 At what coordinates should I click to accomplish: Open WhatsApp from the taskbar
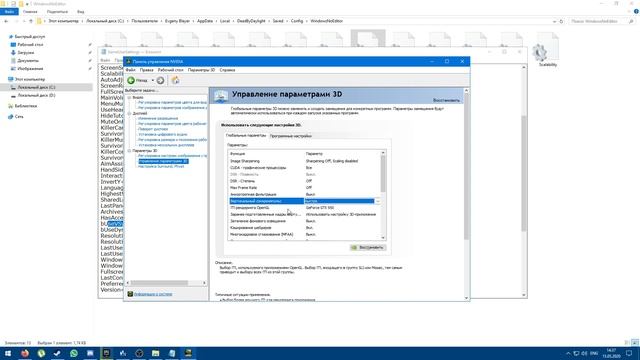(x=73, y=353)
